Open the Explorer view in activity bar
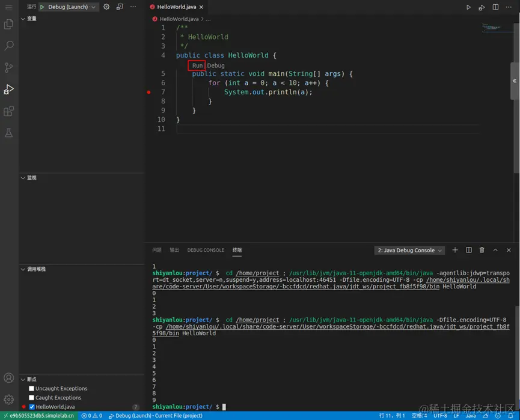This screenshot has width=520, height=420. (x=9, y=25)
